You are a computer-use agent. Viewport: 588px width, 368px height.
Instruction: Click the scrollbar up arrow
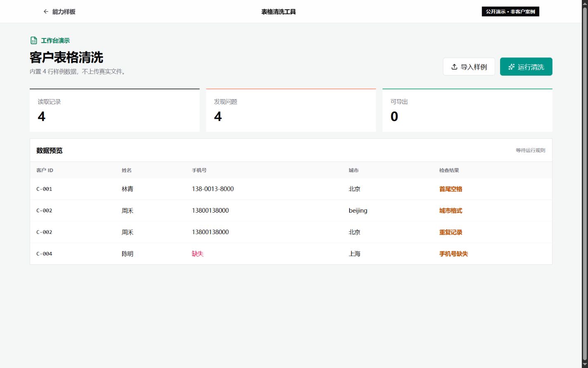pyautogui.click(x=585, y=3)
